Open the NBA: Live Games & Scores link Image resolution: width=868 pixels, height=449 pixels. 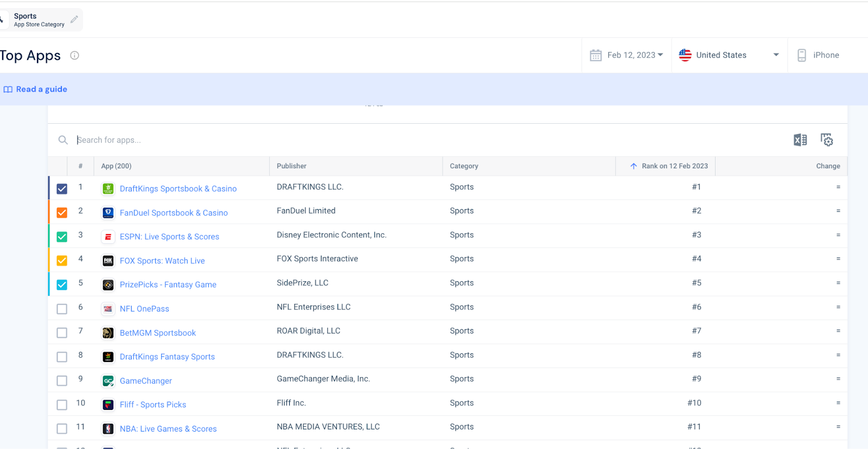[168, 429]
